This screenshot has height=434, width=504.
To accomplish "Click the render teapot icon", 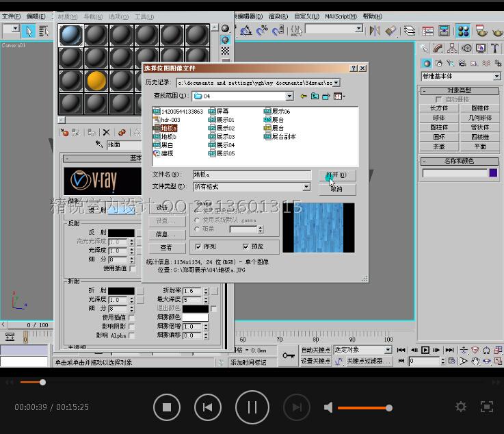I will coord(497,31).
